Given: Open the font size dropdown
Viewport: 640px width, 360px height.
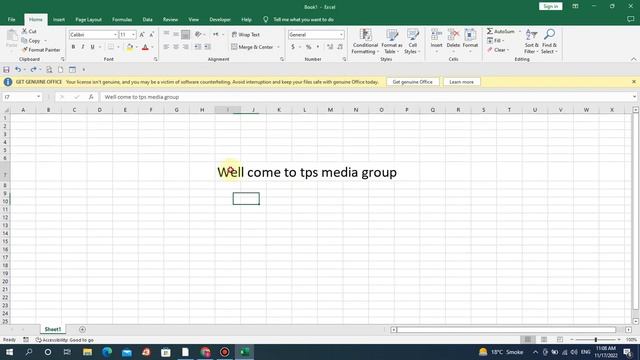Looking at the screenshot, I should coord(133,35).
